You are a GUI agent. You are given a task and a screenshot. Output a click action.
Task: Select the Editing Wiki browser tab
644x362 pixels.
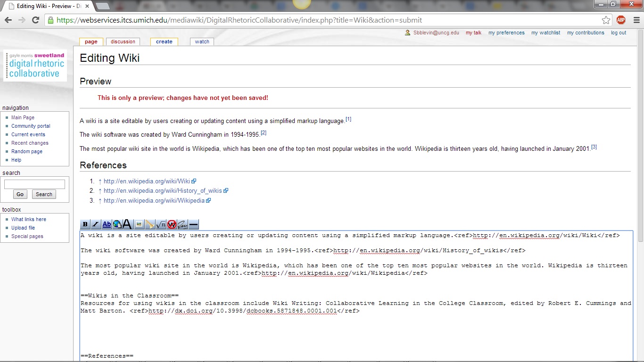tap(47, 6)
